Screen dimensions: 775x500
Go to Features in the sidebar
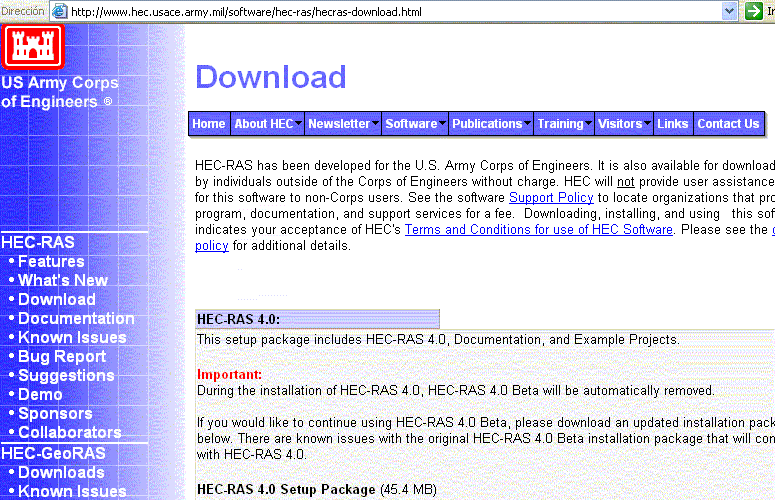point(51,261)
